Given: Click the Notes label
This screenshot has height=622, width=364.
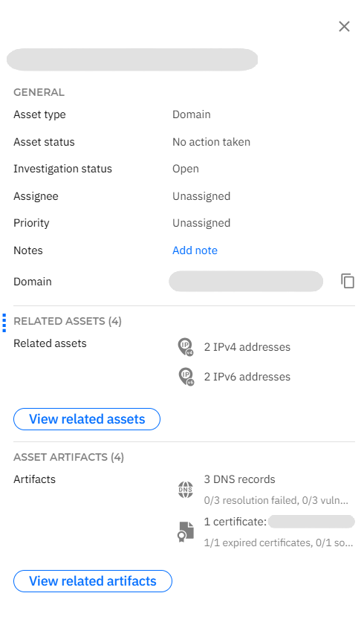Looking at the screenshot, I should pos(28,250).
